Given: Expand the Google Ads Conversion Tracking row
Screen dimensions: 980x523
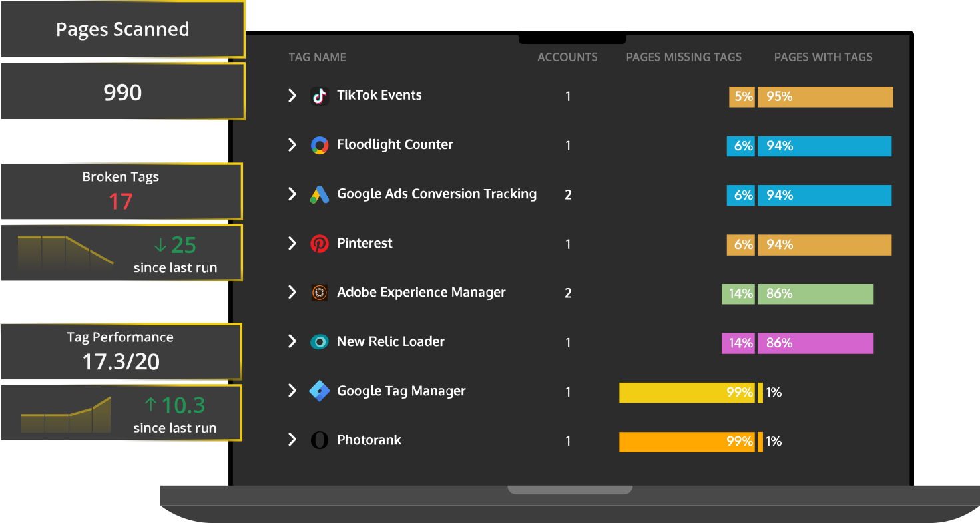Looking at the screenshot, I should 292,194.
